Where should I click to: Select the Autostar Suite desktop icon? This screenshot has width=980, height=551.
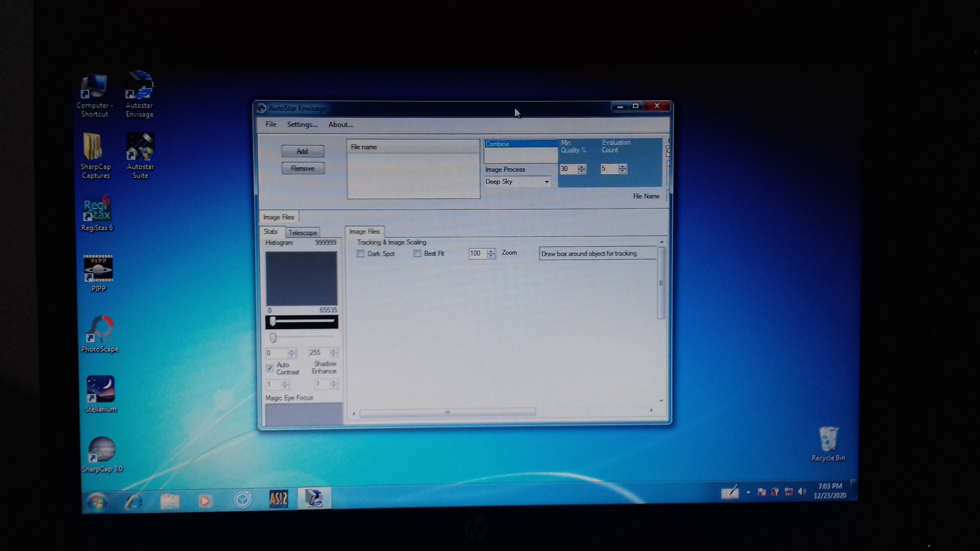coord(140,156)
